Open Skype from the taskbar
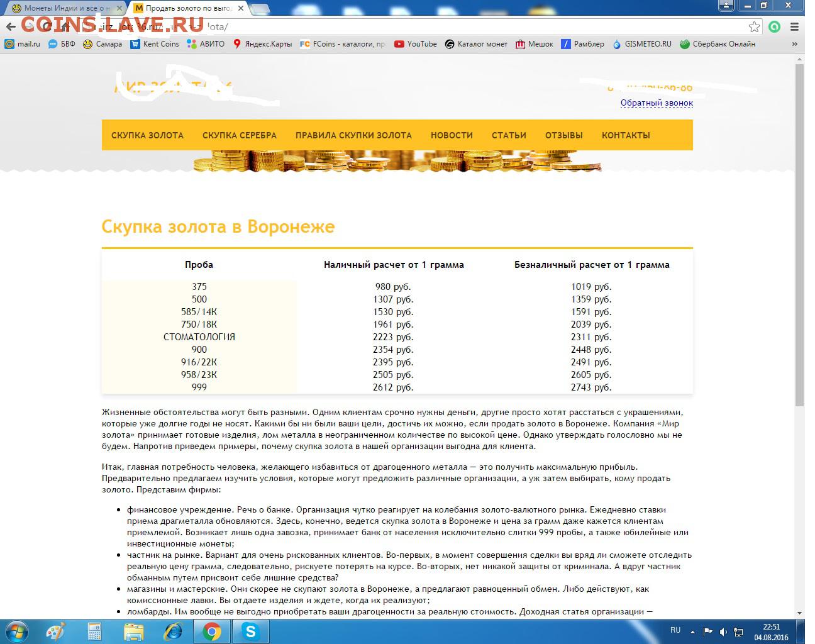This screenshot has width=815, height=644. click(x=250, y=631)
